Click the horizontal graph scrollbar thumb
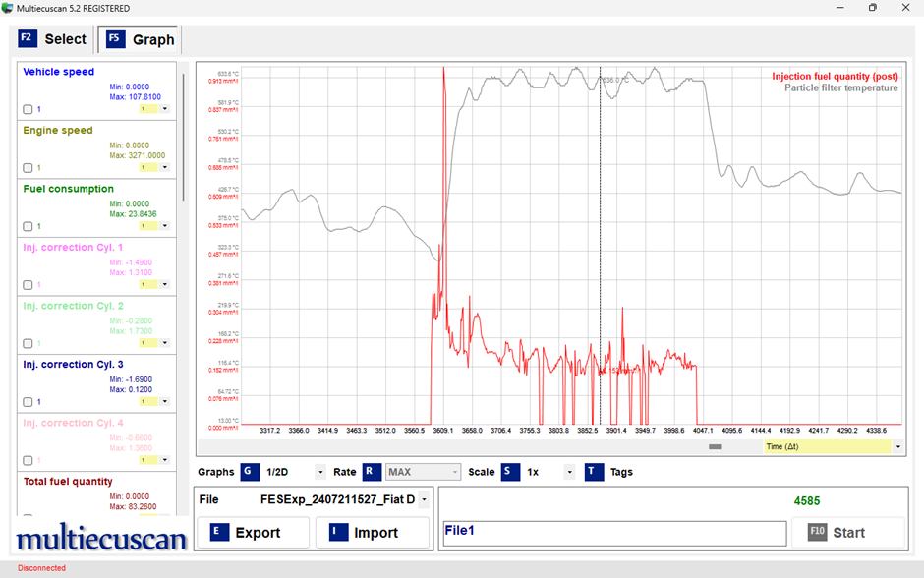924x578 pixels. pos(715,446)
